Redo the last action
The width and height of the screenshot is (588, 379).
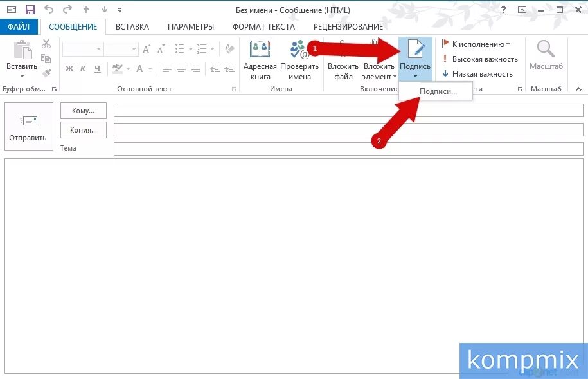click(67, 10)
